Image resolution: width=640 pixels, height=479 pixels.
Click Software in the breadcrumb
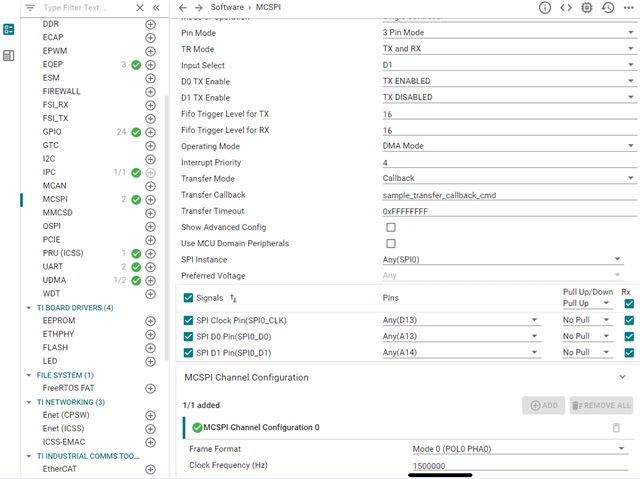230,8
